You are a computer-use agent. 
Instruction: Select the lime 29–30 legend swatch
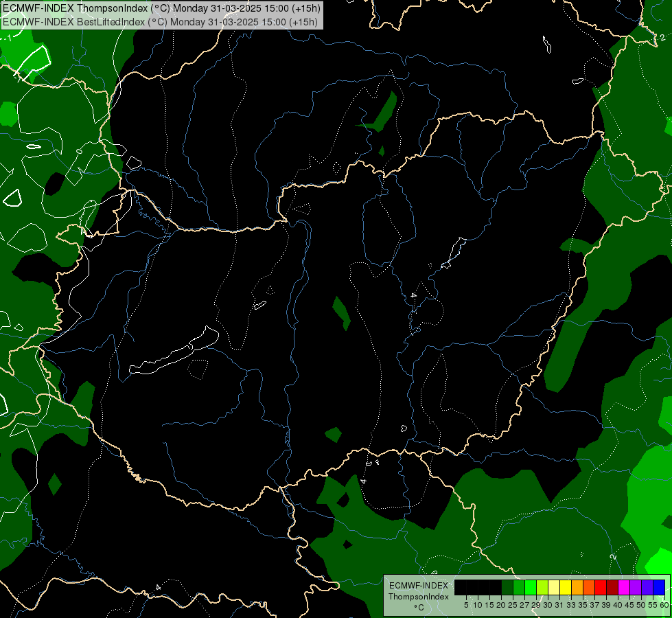542,588
